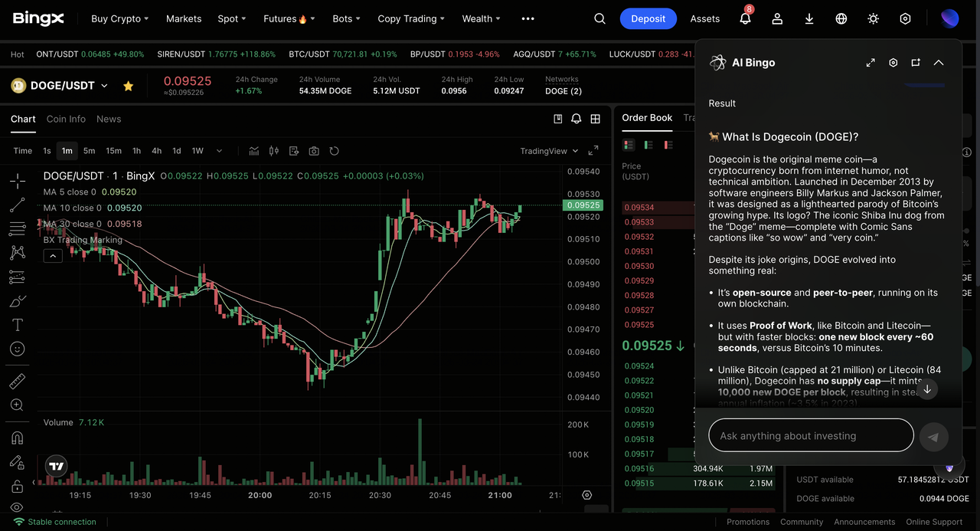This screenshot has width=980, height=531.
Task: Switch to the Coin Info tab
Action: [x=66, y=119]
